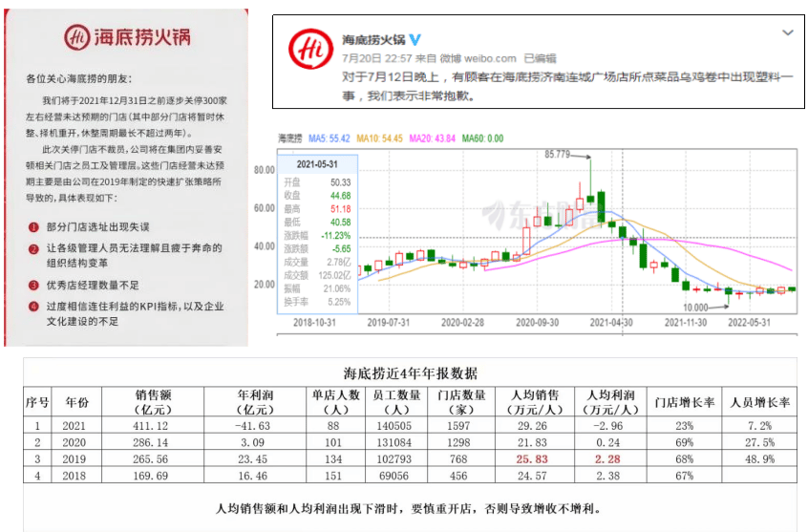Click the 2021-05-31 date in tooltip
Viewport: 808px width, 532px height.
coord(317,164)
